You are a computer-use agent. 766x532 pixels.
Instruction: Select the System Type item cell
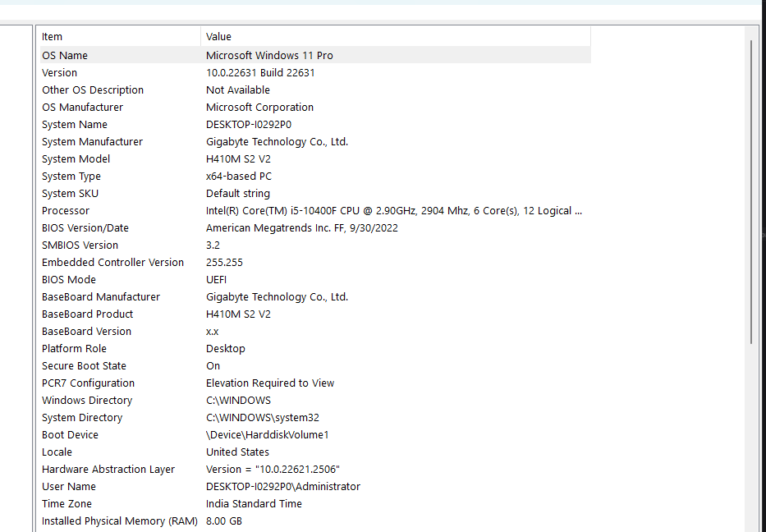[x=71, y=177]
